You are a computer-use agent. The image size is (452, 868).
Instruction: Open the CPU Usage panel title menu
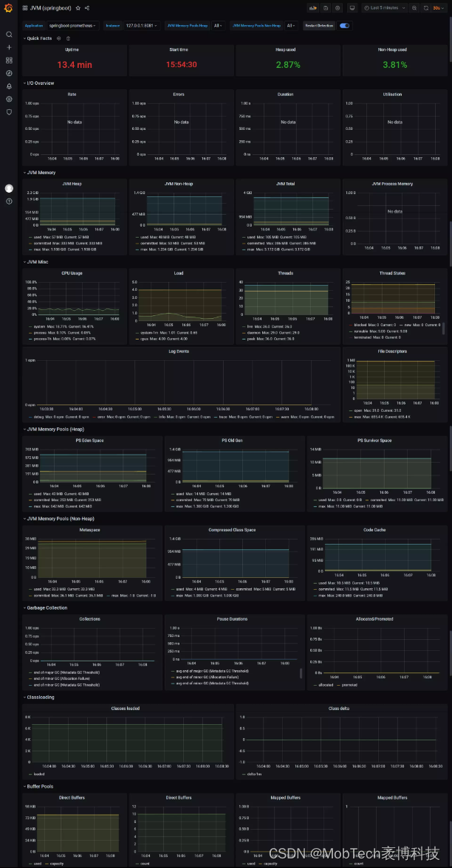tap(72, 273)
